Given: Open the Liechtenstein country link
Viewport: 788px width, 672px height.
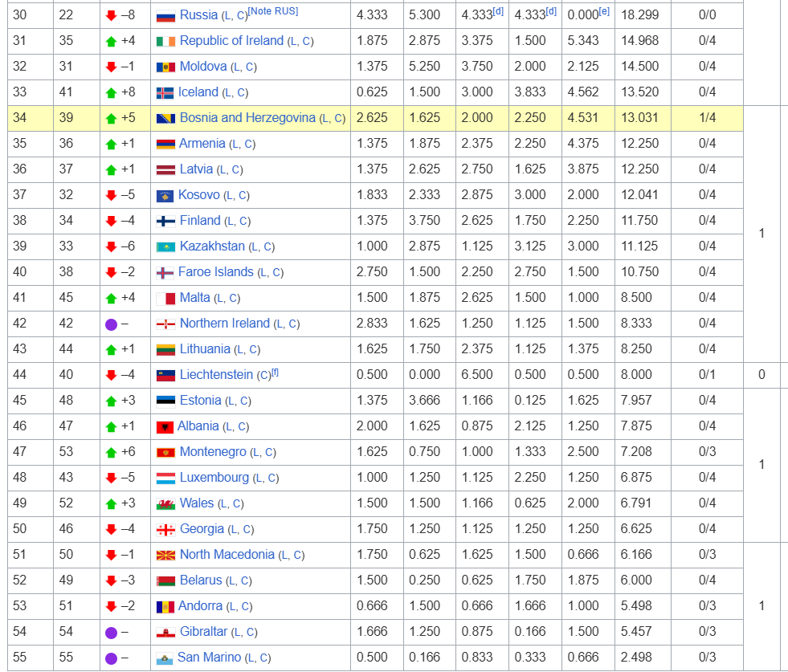Looking at the screenshot, I should point(216,375).
